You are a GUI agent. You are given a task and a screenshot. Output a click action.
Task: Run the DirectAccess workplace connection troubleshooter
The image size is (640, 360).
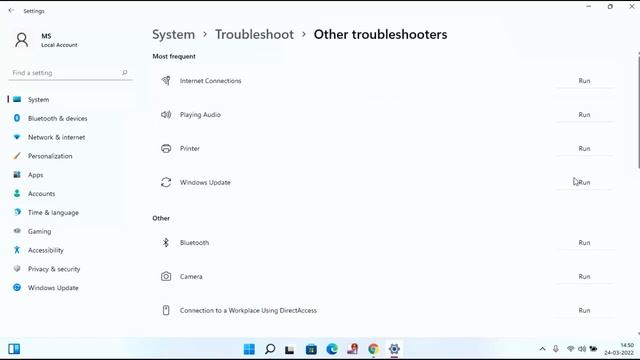point(584,310)
